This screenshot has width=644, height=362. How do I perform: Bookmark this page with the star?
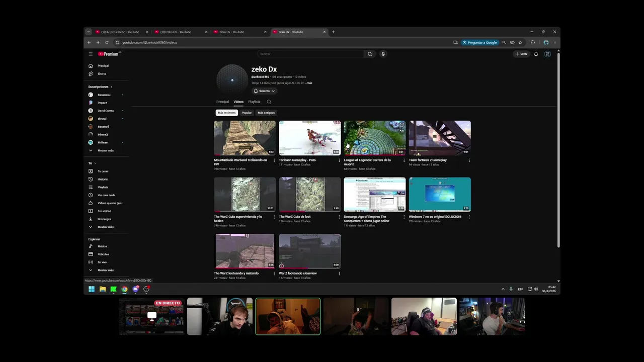(x=520, y=43)
